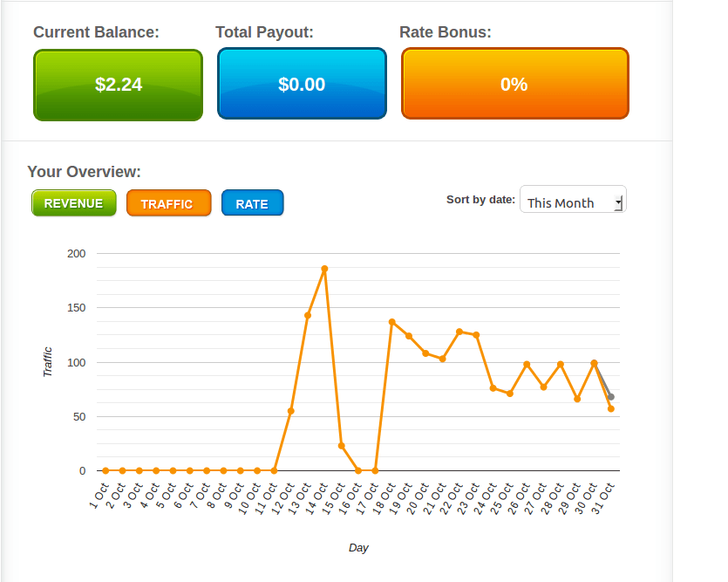Select the 13 Oct traffic data point

(x=308, y=315)
